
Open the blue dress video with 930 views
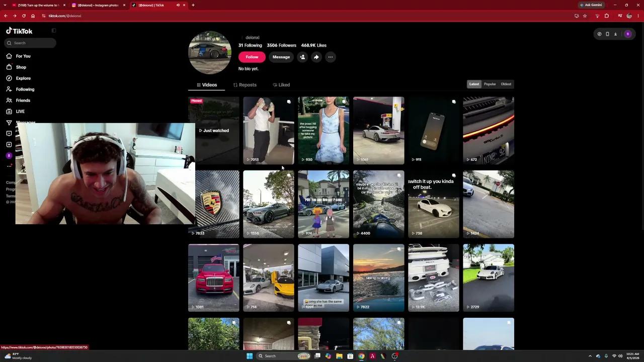324,131
